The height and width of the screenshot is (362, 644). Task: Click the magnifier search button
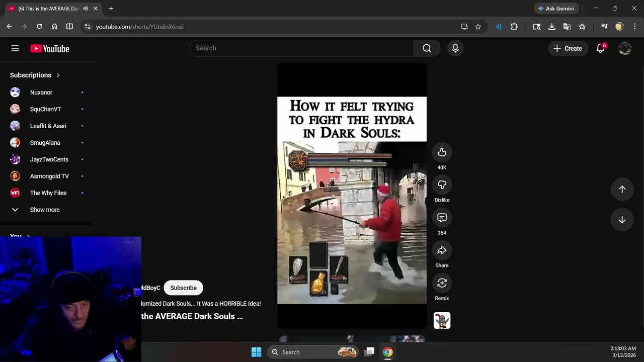click(427, 48)
